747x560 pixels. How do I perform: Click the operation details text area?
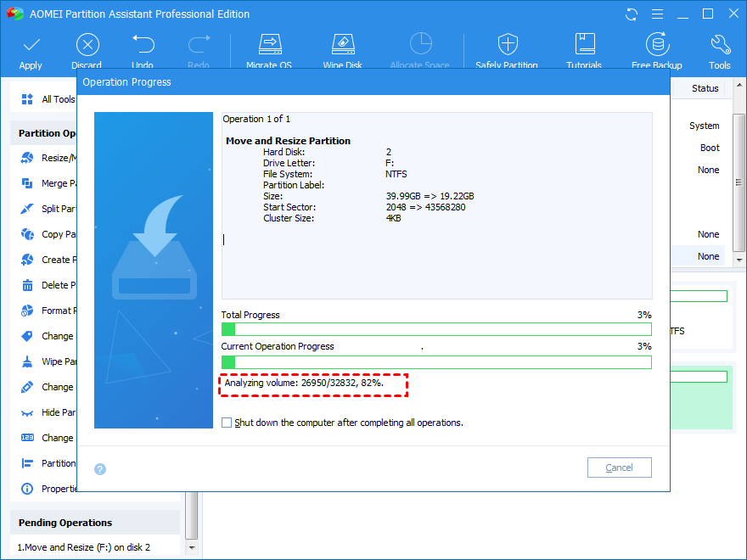(436, 205)
